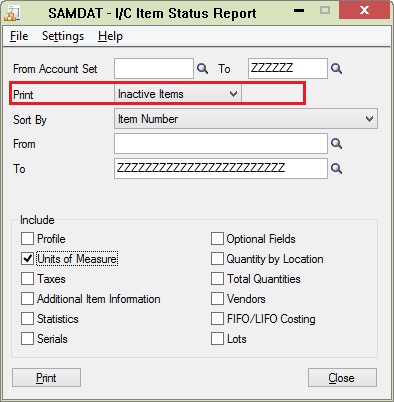The width and height of the screenshot is (394, 402).
Task: Click finder icon for item From field
Action: coord(336,144)
